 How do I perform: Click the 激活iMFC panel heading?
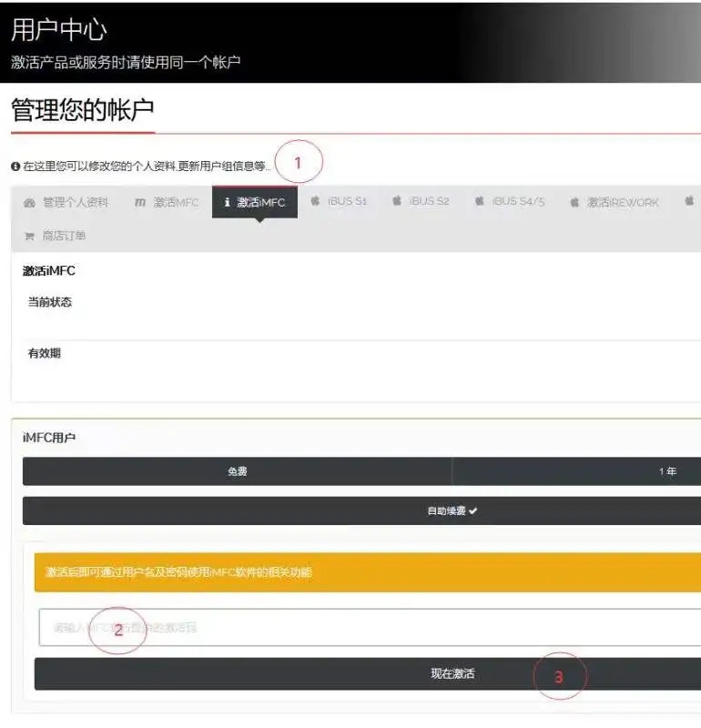49,270
